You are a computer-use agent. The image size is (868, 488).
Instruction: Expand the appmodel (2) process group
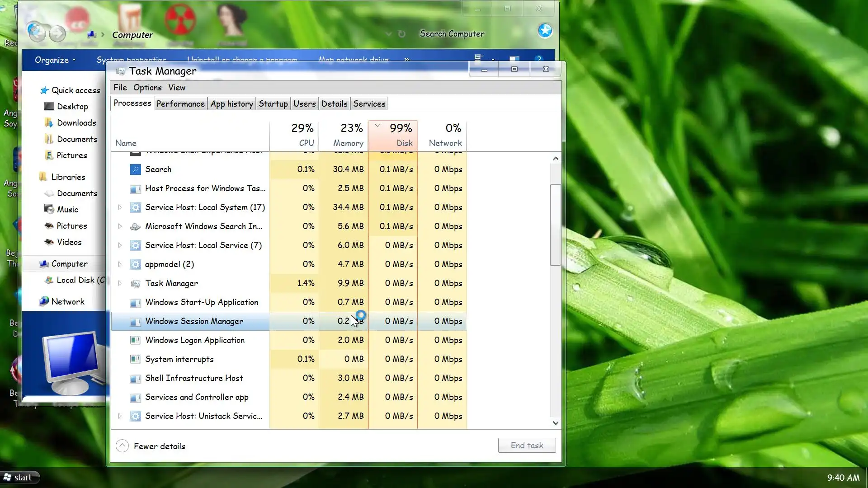120,264
